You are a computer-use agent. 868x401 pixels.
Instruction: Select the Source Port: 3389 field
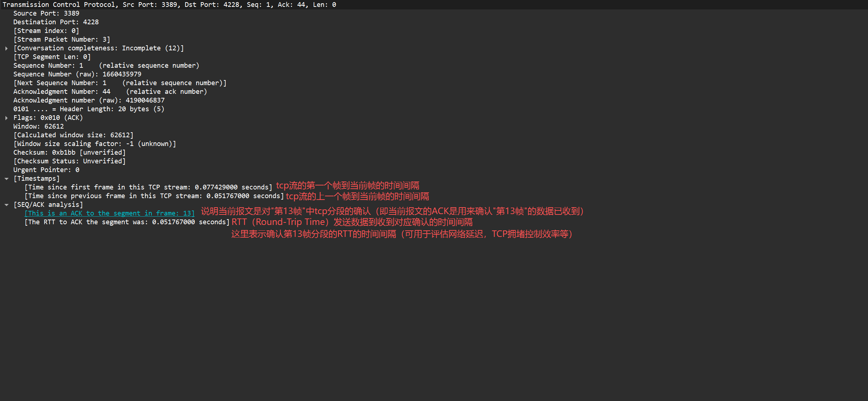pos(46,13)
